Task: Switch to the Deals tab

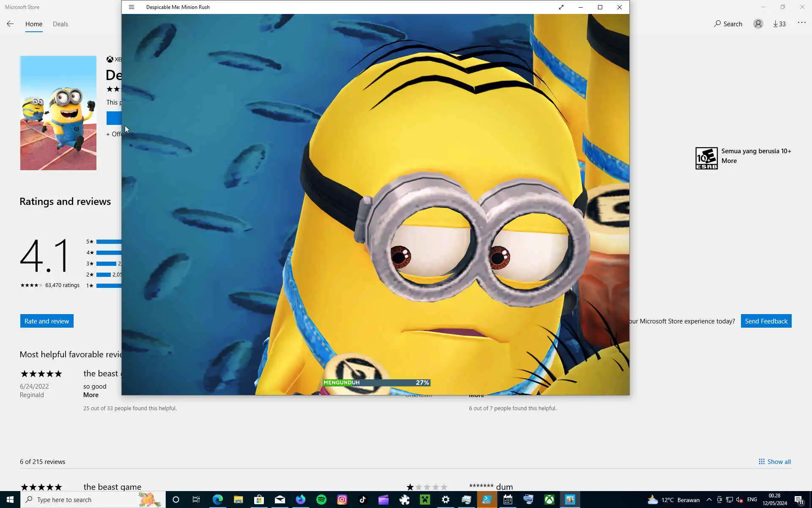Action: (60, 24)
